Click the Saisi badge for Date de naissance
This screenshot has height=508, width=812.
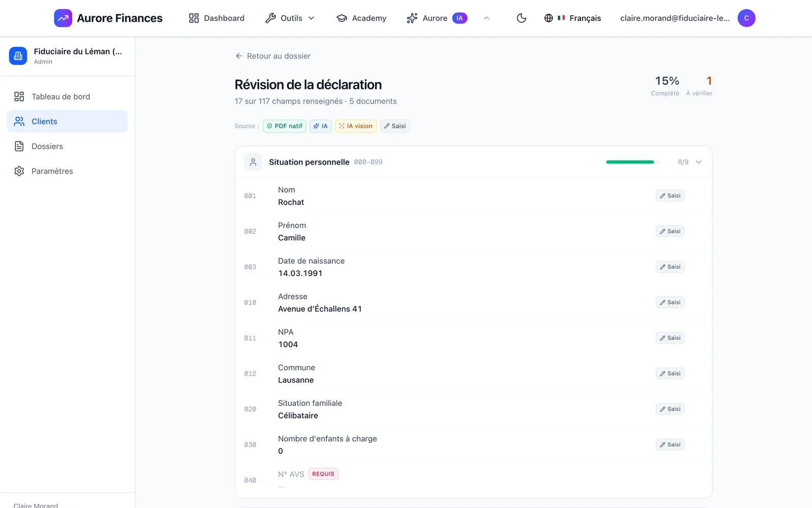click(670, 267)
